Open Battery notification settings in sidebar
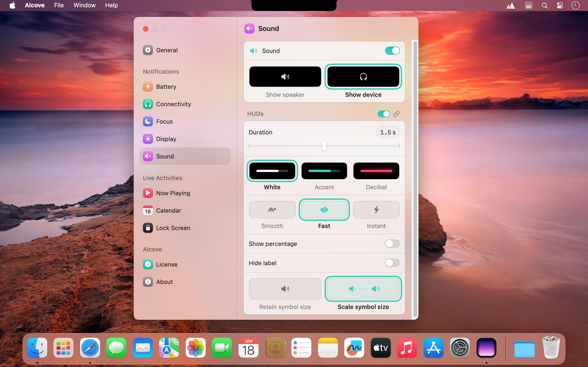 tap(166, 87)
